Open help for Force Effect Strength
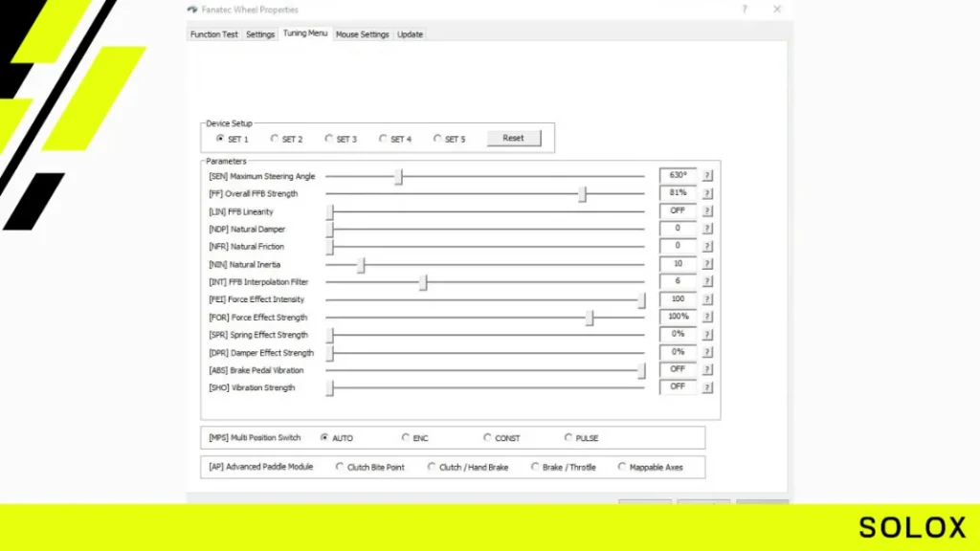Viewport: 980px width, 551px height. [x=707, y=317]
